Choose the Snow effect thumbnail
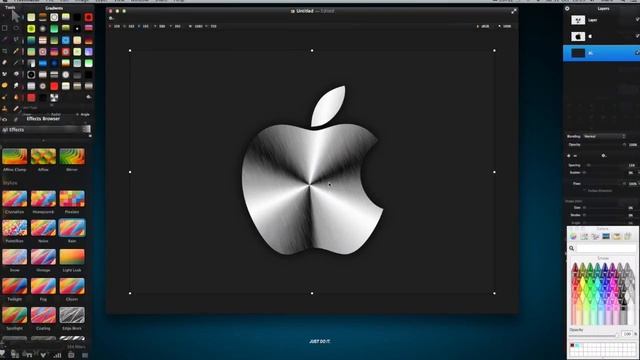Viewport: 640px width, 360px height. 15,257
